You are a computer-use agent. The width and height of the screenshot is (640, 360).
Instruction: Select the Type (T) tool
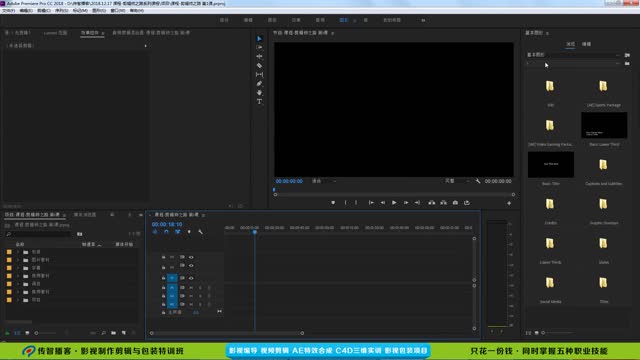tap(259, 101)
